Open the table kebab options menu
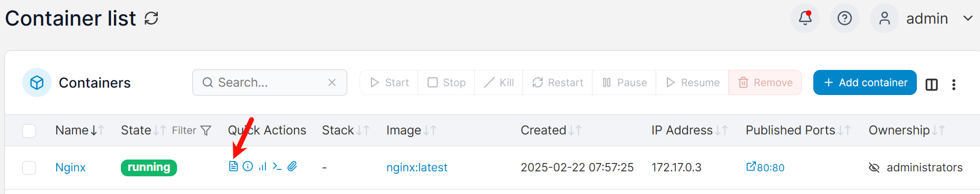 pyautogui.click(x=954, y=85)
